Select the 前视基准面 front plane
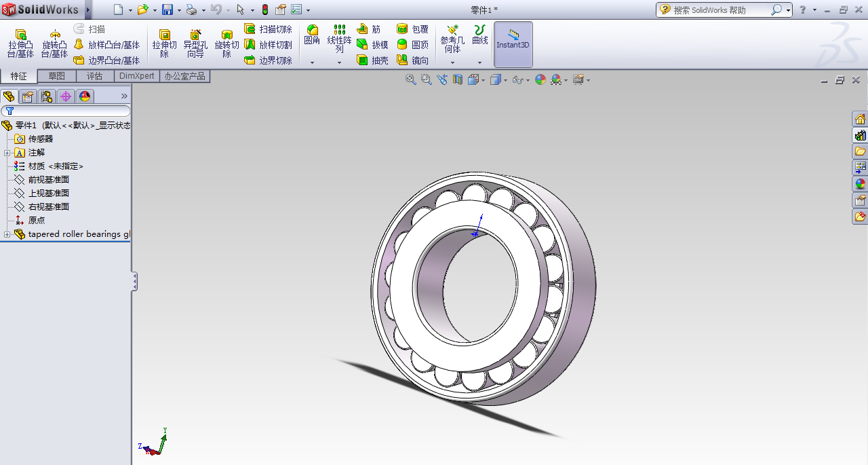 coord(42,180)
